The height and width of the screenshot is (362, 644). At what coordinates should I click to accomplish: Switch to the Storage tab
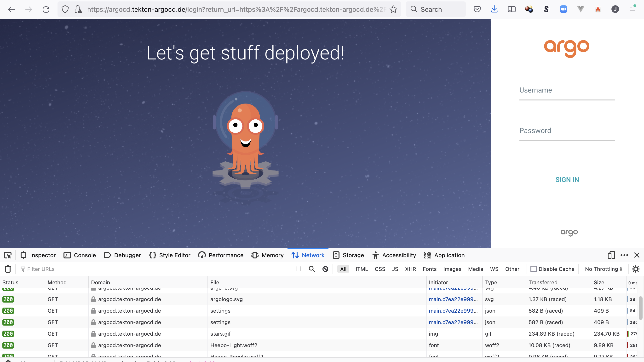click(348, 255)
